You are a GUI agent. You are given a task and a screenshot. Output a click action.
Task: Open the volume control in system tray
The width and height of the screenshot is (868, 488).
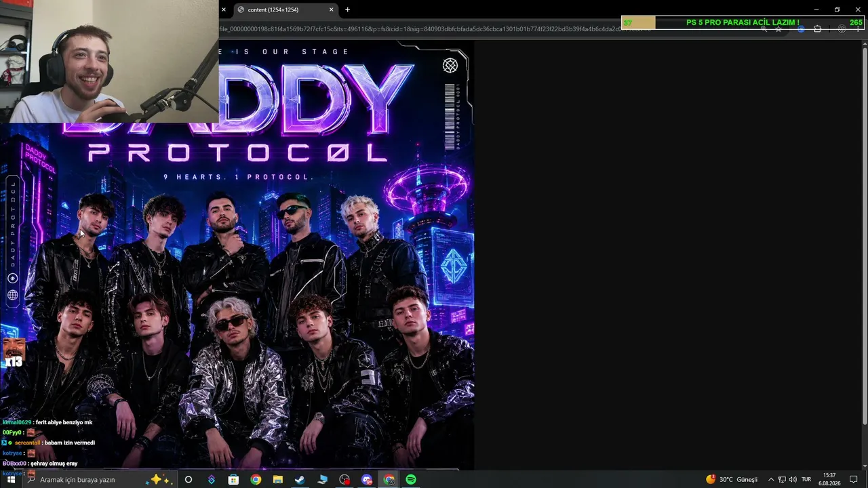click(793, 479)
